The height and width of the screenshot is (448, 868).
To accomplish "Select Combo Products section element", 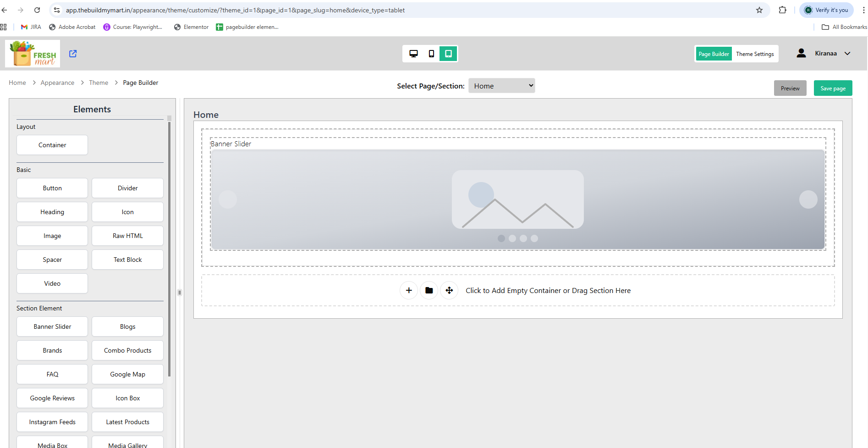I will [127, 350].
